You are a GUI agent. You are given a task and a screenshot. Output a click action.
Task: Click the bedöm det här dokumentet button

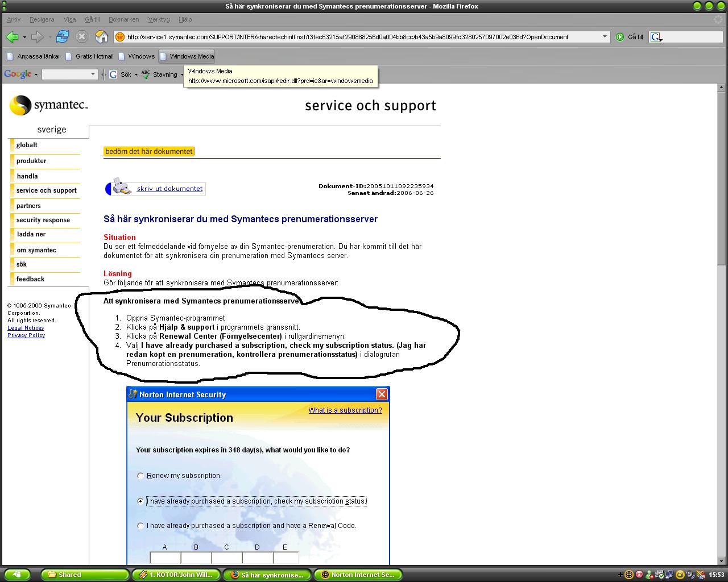(x=149, y=151)
